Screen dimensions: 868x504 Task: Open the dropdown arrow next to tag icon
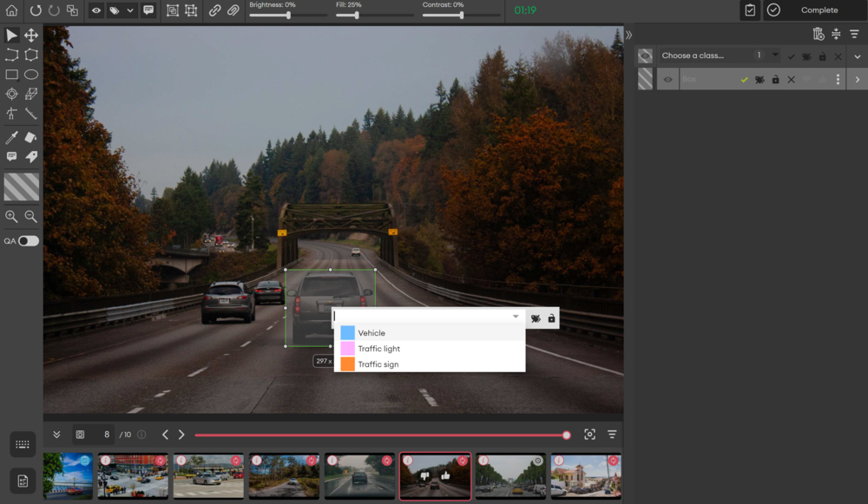click(130, 10)
